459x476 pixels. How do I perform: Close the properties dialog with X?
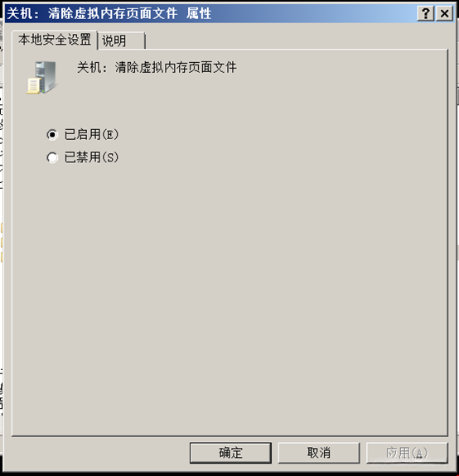[x=444, y=14]
